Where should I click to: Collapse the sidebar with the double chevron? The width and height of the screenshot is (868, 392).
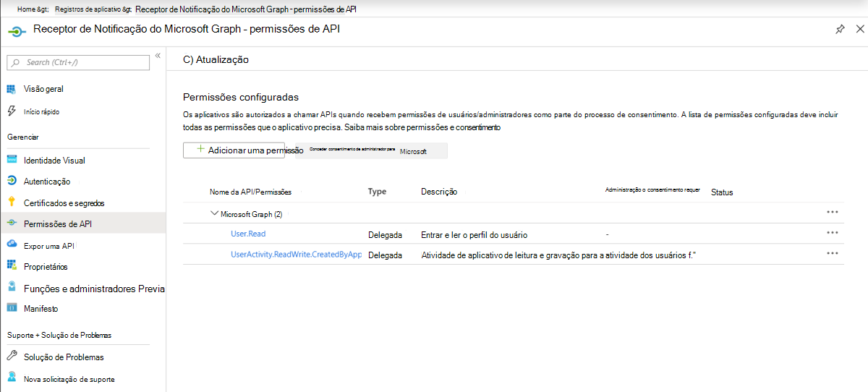tap(158, 56)
